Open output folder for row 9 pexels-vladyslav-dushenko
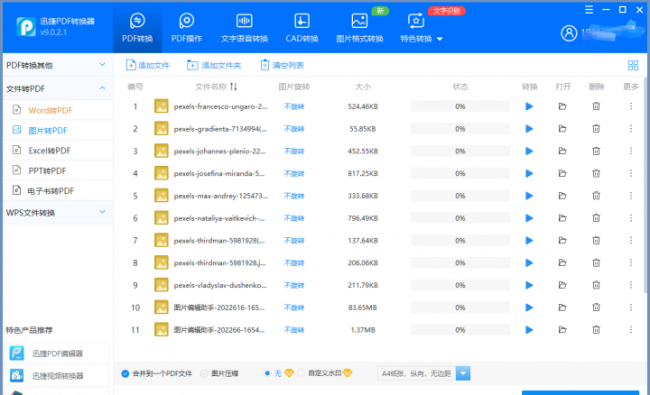Image resolution: width=650 pixels, height=395 pixels. point(563,285)
